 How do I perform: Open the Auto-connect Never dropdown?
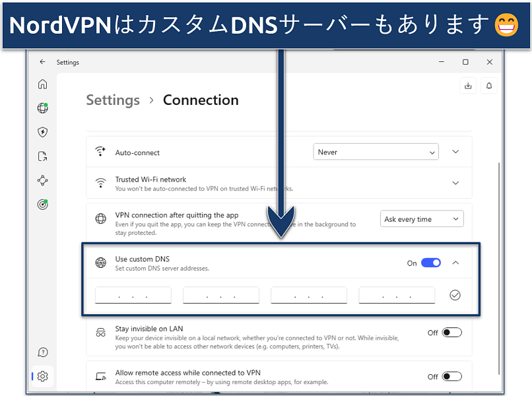pyautogui.click(x=376, y=152)
